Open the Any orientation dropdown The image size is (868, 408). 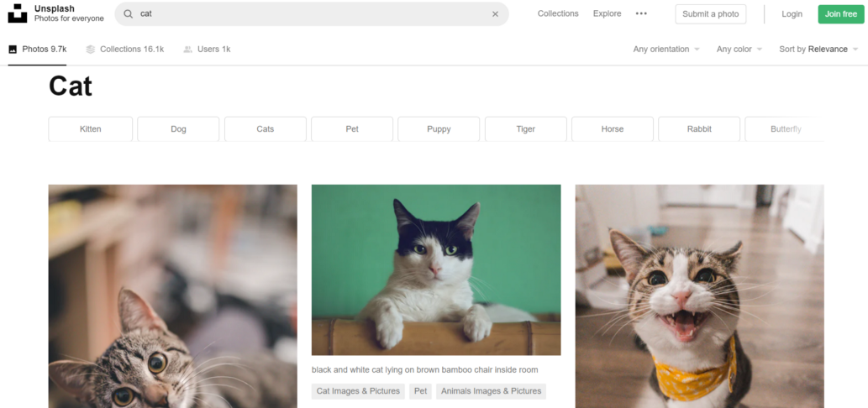[666, 50]
